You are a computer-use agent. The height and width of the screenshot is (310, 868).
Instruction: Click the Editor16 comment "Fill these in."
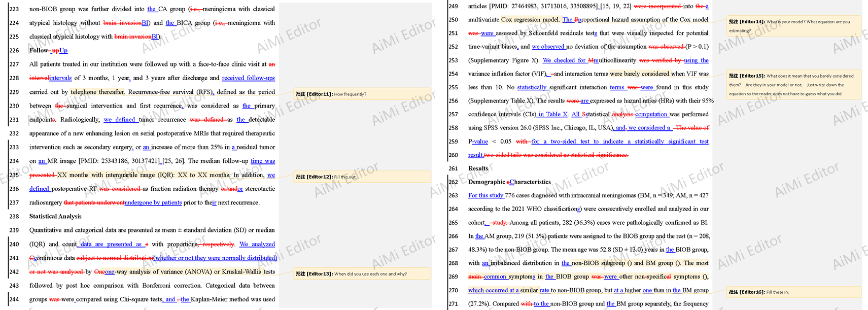[x=793, y=292]
